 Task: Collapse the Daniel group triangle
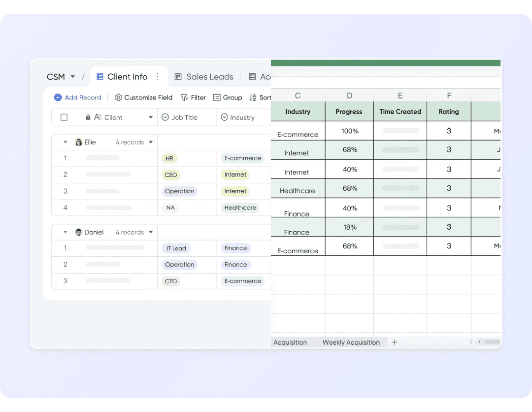click(x=65, y=232)
